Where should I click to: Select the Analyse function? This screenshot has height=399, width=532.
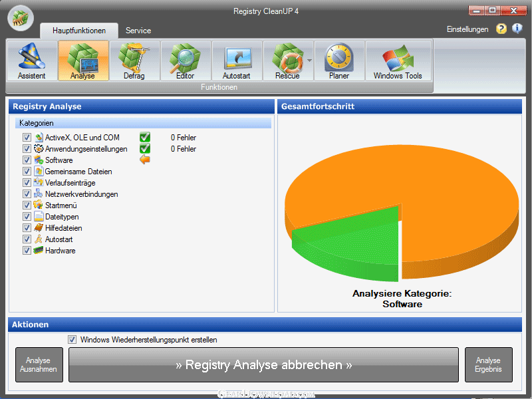coord(83,61)
